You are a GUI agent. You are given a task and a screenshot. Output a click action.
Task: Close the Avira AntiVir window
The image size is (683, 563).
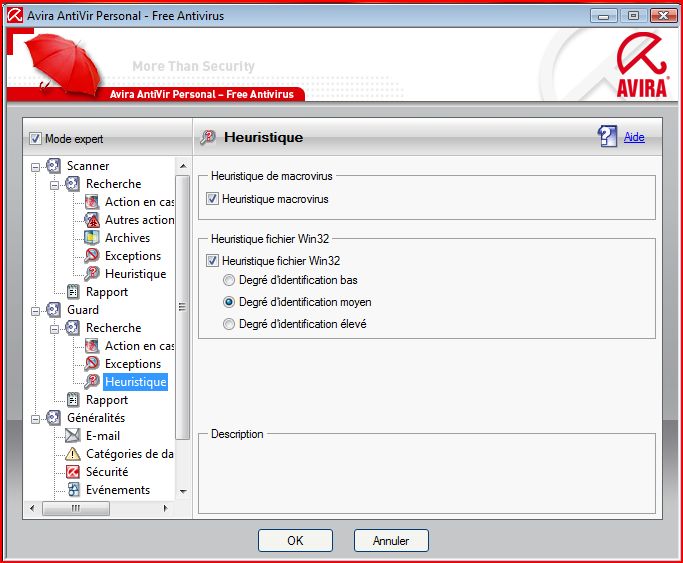(663, 16)
